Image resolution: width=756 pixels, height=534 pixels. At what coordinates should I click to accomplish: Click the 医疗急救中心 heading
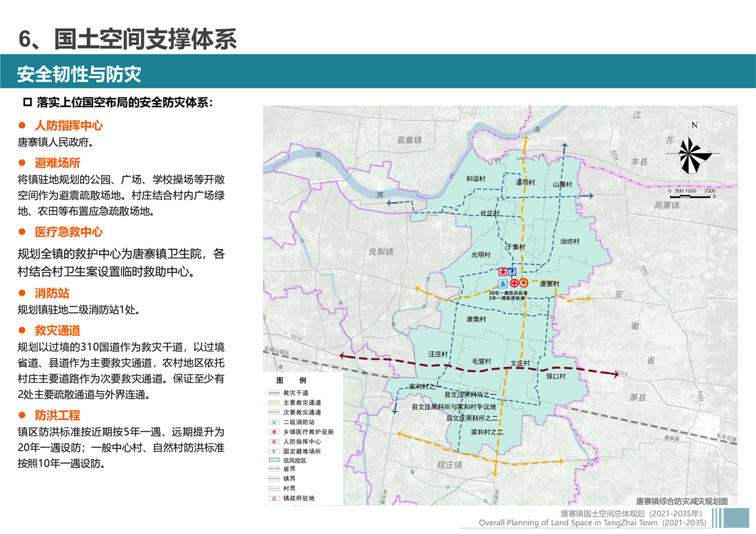point(69,232)
